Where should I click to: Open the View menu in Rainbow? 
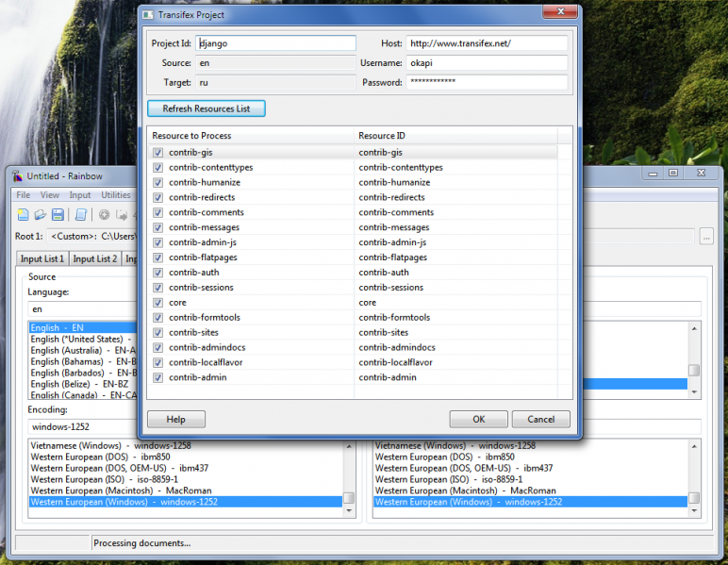[50, 195]
